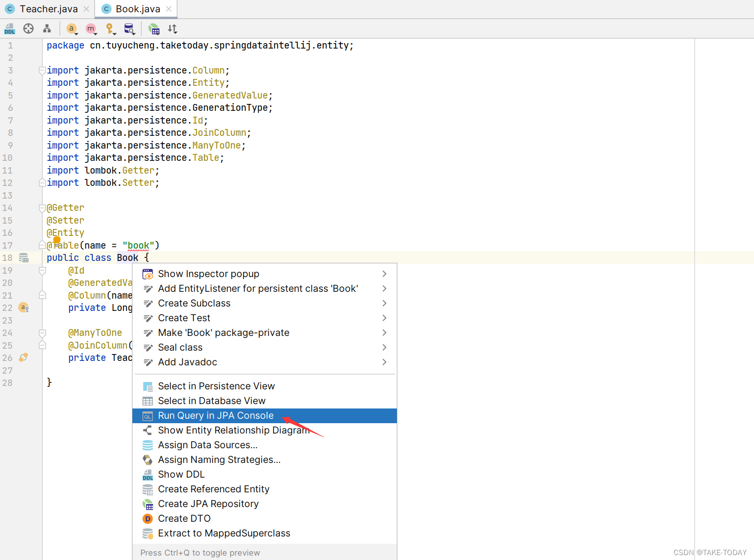Run Query in JPA Console

(264, 415)
